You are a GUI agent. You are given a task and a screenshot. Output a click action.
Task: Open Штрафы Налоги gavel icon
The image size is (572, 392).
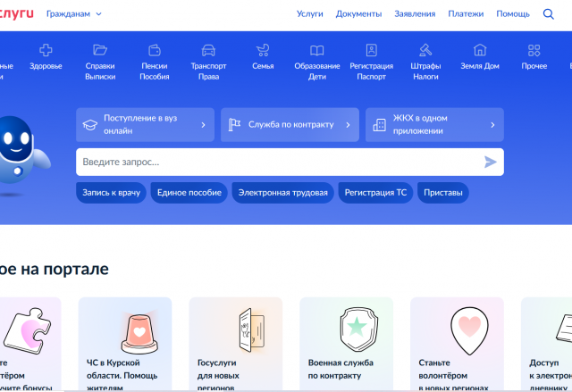tap(425, 50)
